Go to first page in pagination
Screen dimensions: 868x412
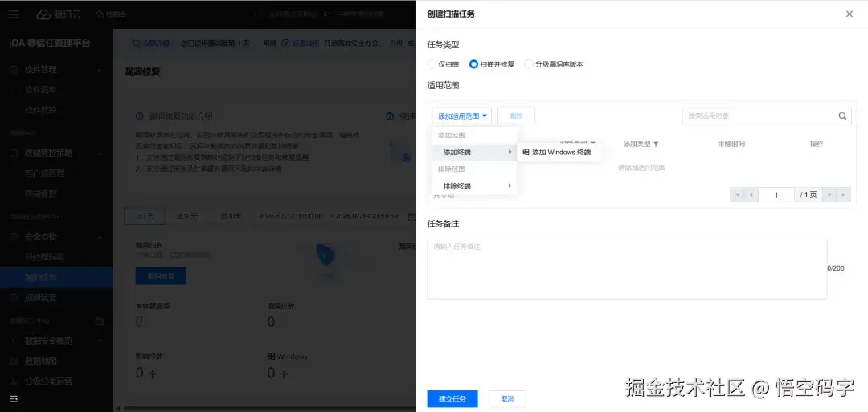click(x=737, y=194)
